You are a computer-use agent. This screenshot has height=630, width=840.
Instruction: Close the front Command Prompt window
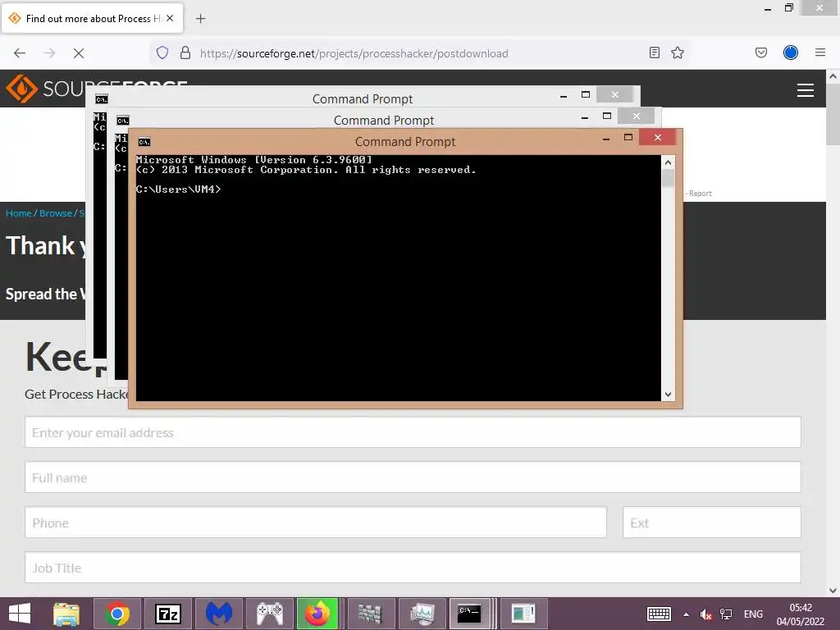tap(657, 138)
